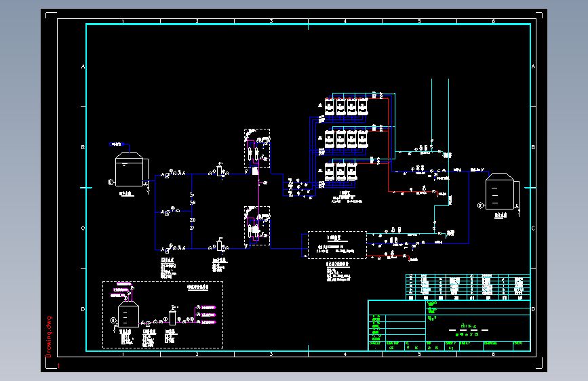Select the tank inside the lower-left dashed inset
This screenshot has height=381, width=588.
(x=128, y=315)
